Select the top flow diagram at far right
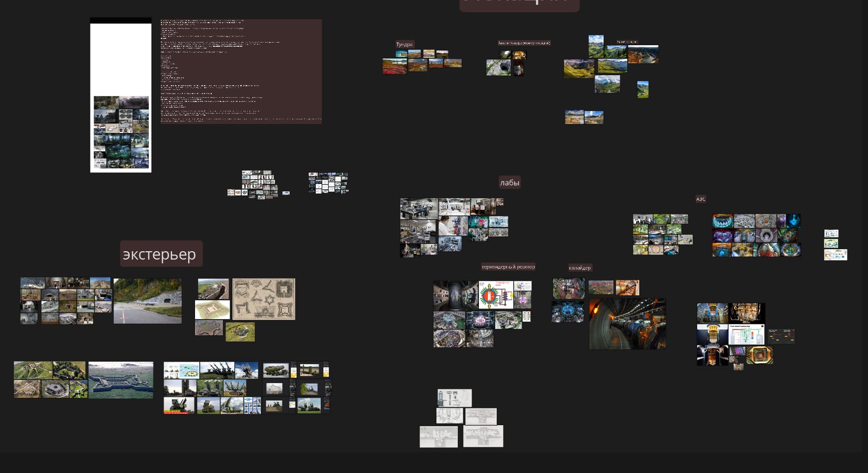 pyautogui.click(x=831, y=234)
